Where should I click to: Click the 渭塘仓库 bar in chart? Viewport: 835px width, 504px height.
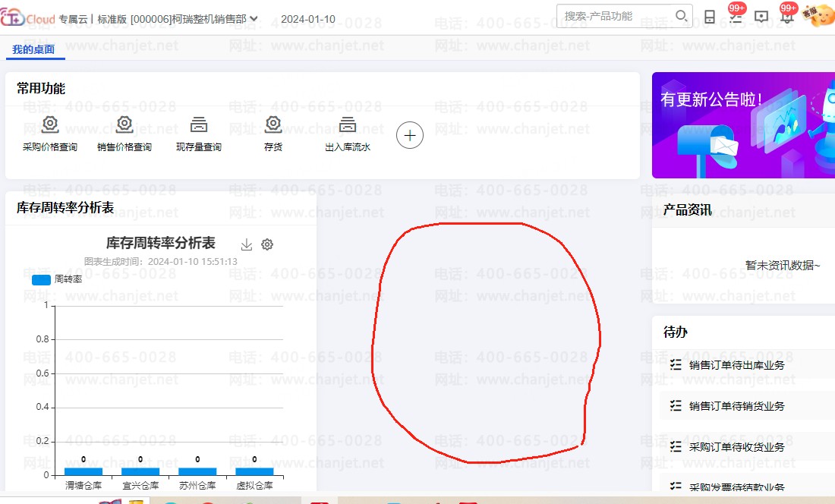click(83, 471)
